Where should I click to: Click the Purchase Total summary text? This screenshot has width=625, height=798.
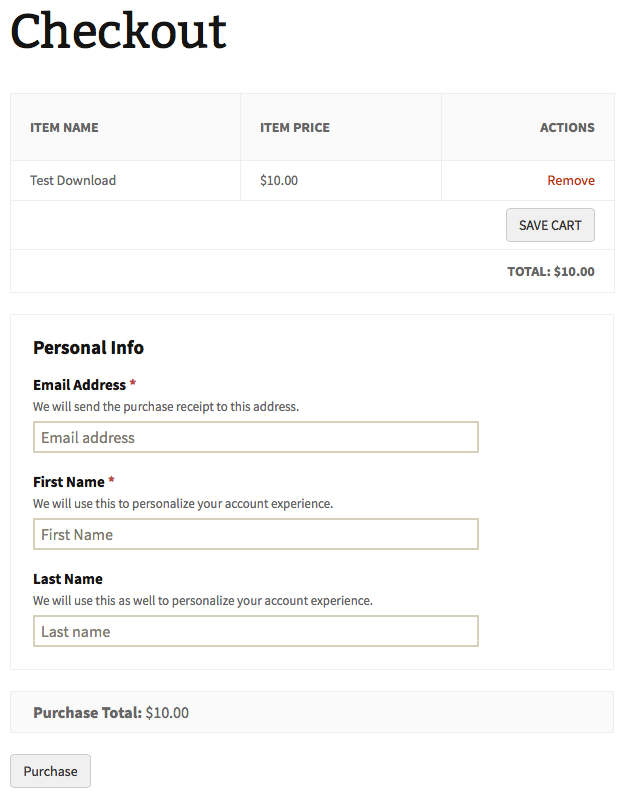coord(111,713)
